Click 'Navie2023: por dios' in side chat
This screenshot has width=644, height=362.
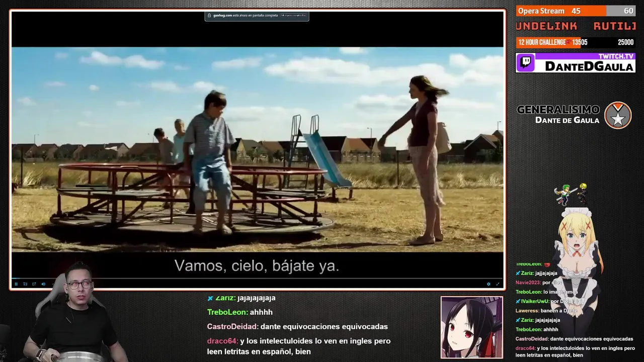click(x=538, y=283)
